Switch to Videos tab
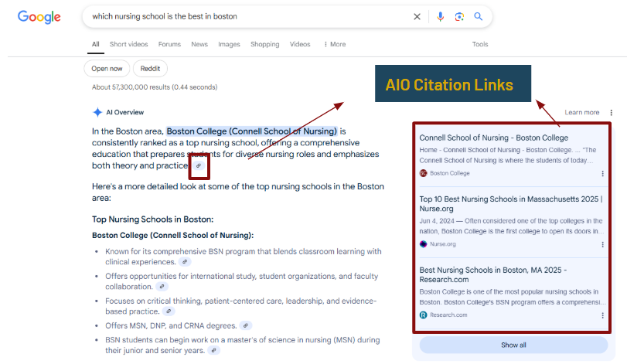Screen dimensions: 627x364 [300, 44]
